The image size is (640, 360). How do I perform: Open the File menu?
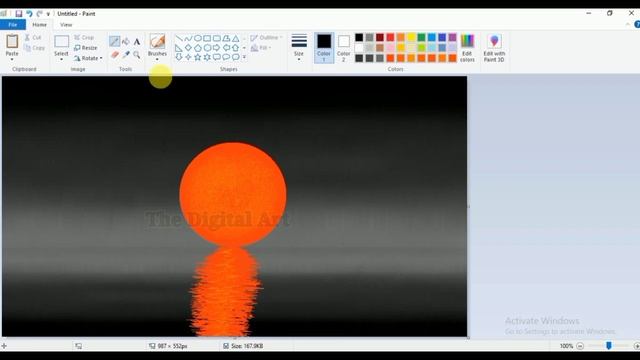13,25
